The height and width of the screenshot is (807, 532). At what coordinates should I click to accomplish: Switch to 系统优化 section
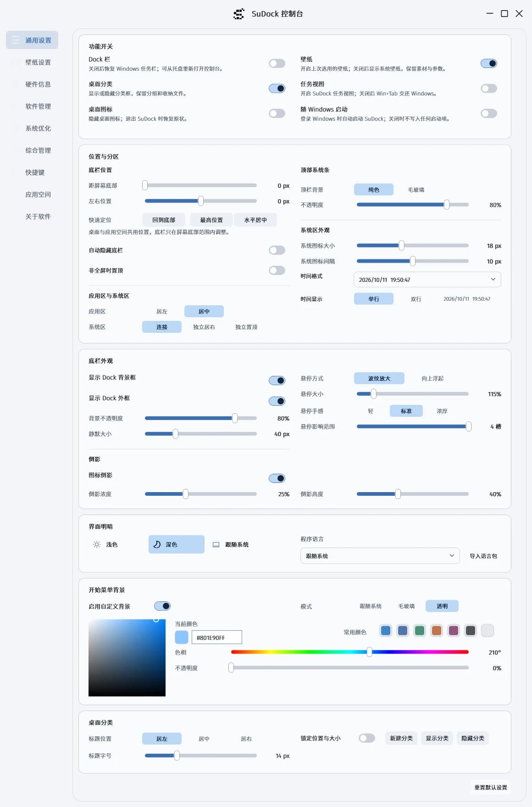[32, 129]
